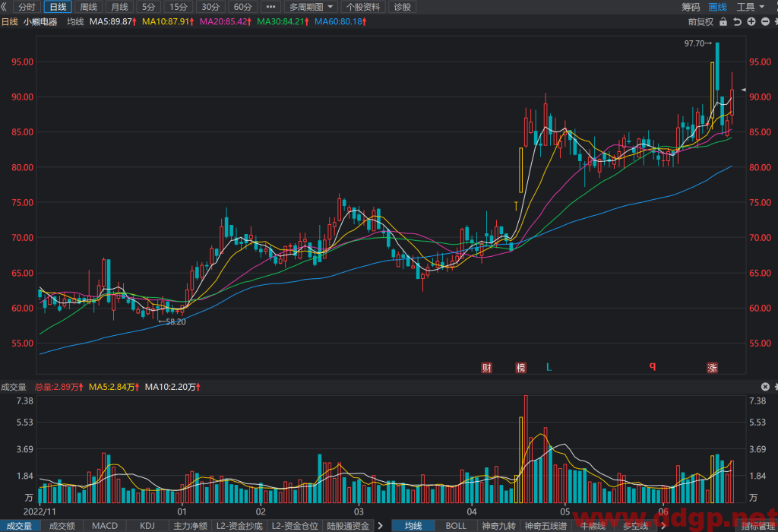Switch to 分时 intraday view
778x532 pixels.
coord(27,7)
